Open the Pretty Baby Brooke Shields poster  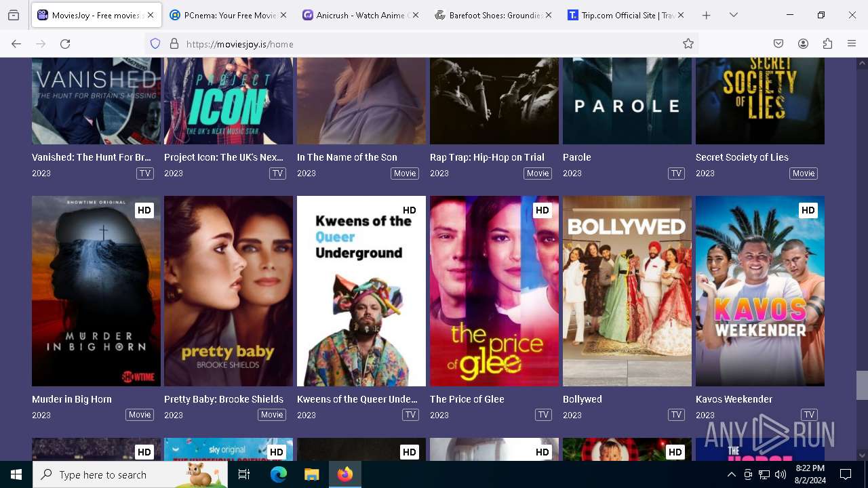point(229,291)
